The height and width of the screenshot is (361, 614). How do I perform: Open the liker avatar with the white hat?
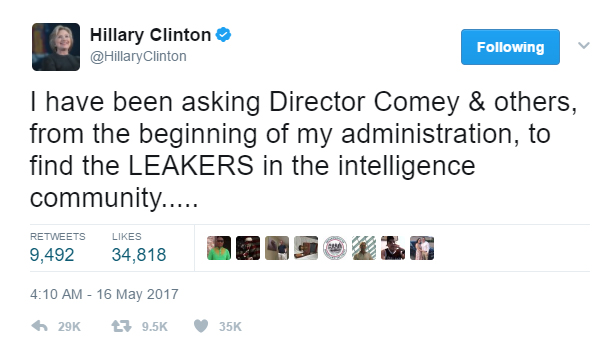248,248
